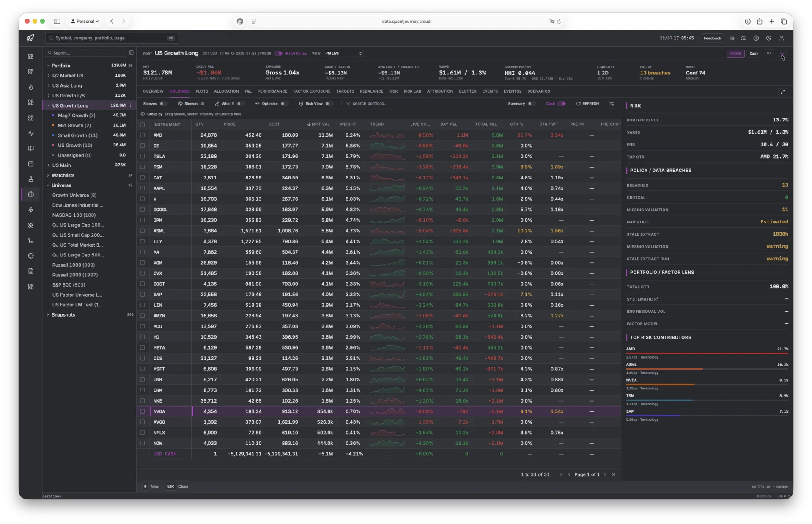Toggle the dark mode moon icon
The image size is (812, 524).
pyautogui.click(x=768, y=38)
